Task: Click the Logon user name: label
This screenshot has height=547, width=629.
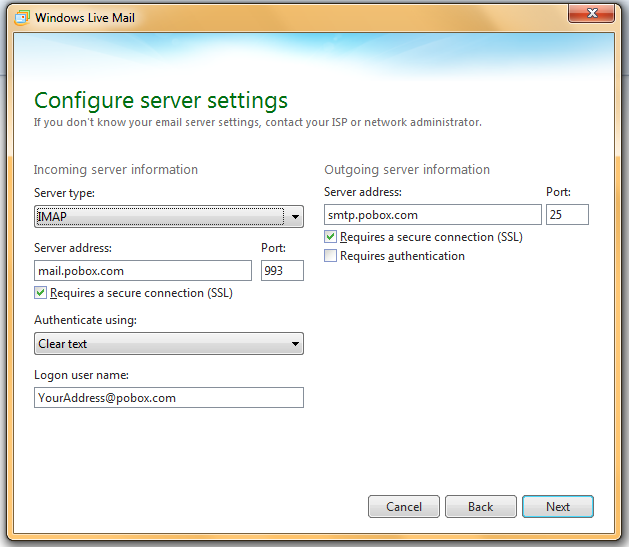Action: tap(81, 375)
